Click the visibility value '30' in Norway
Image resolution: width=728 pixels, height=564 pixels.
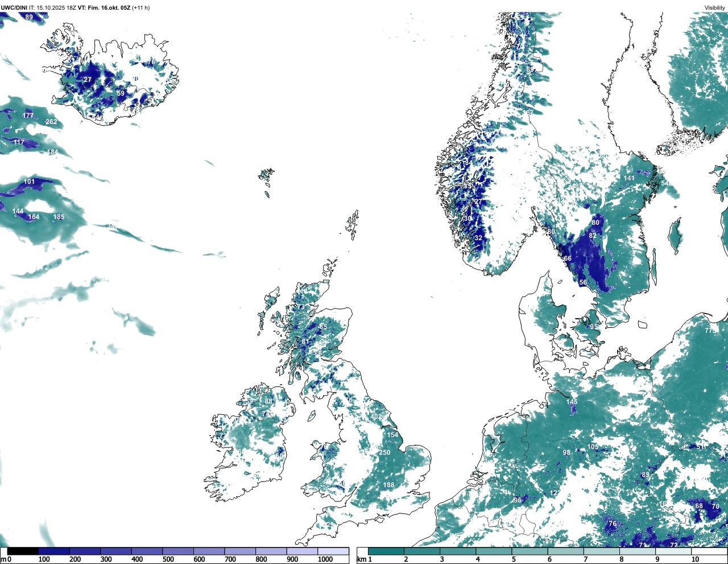pos(468,219)
